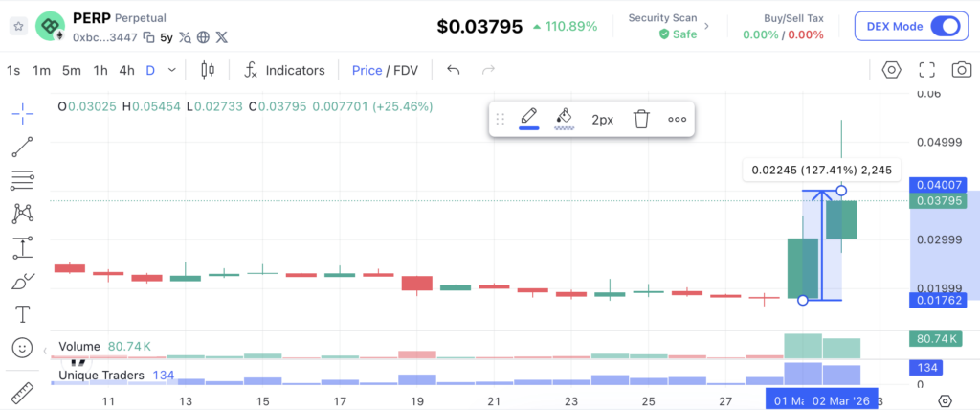Enter fullscreen chart mode
The height and width of the screenshot is (410, 980).
tap(926, 70)
